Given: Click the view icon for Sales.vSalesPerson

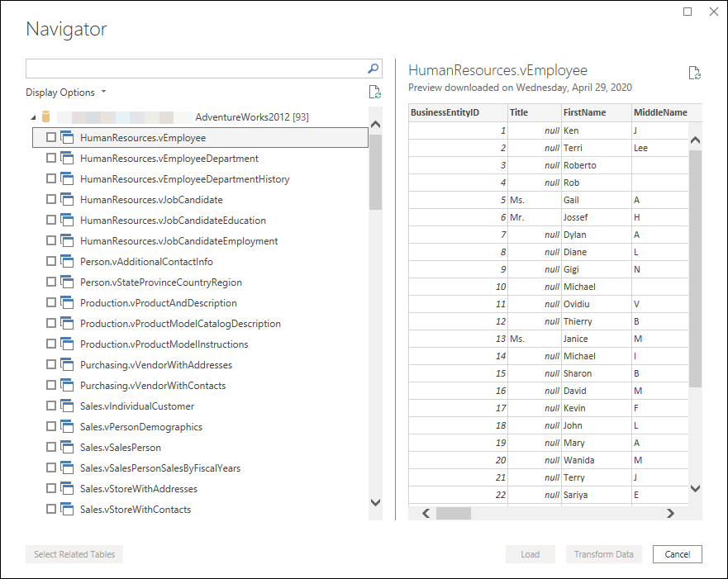Looking at the screenshot, I should [68, 447].
